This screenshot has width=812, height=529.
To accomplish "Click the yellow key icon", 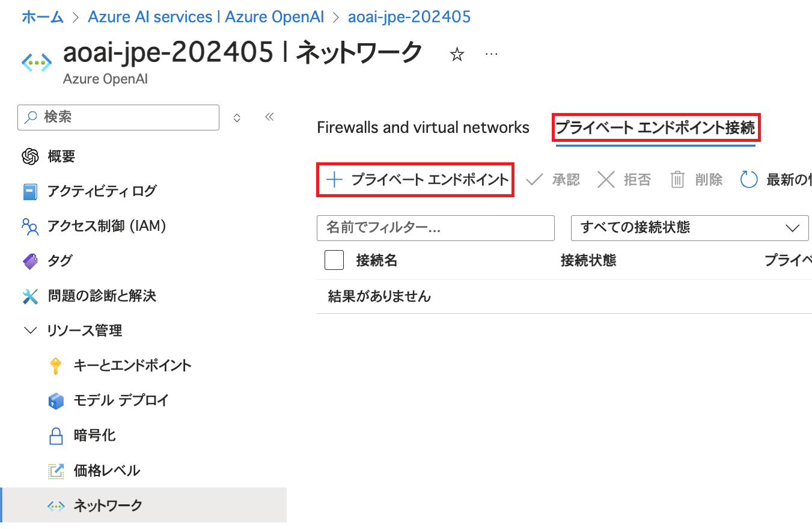I will pos(55,365).
